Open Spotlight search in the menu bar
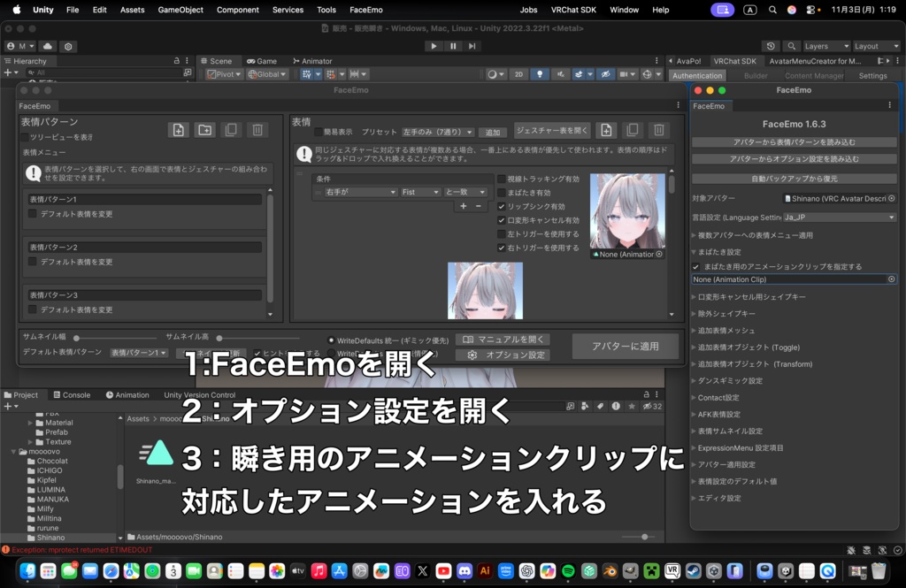The image size is (906, 588). (x=772, y=10)
